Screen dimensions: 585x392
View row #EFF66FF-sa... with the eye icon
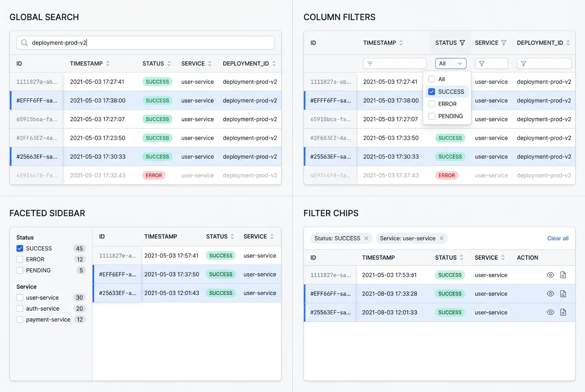click(x=550, y=294)
